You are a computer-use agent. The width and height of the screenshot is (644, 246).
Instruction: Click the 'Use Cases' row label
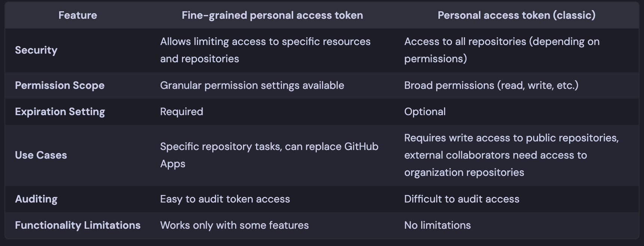[x=41, y=155]
